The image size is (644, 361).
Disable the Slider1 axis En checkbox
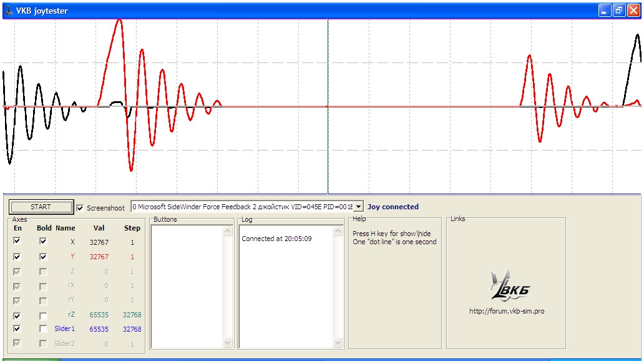pyautogui.click(x=17, y=329)
